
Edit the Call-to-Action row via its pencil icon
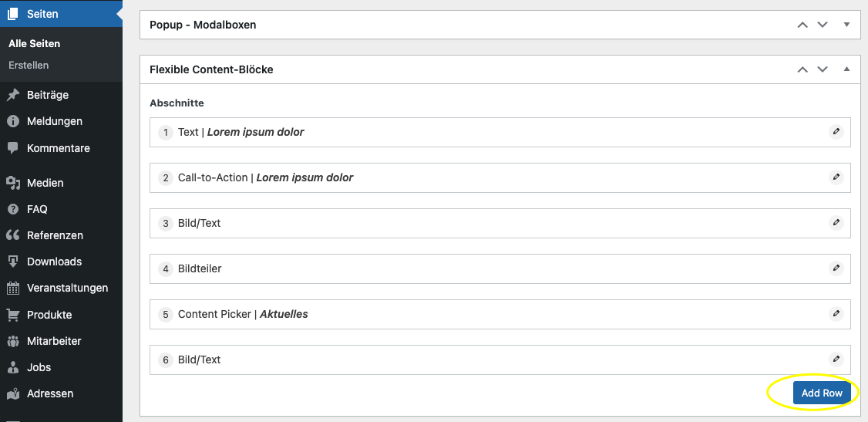836,177
